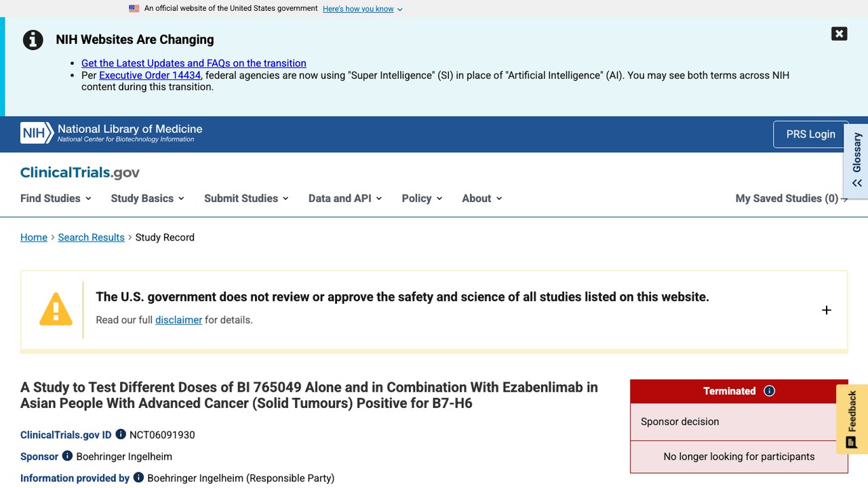This screenshot has height=488, width=868.
Task: Open the Submit Studies menu
Action: click(246, 198)
